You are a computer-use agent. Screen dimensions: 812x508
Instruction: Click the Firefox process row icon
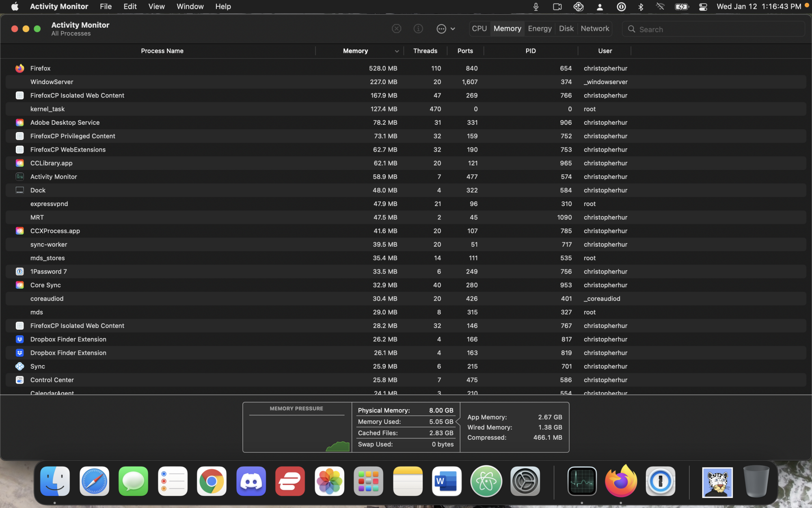[19, 68]
